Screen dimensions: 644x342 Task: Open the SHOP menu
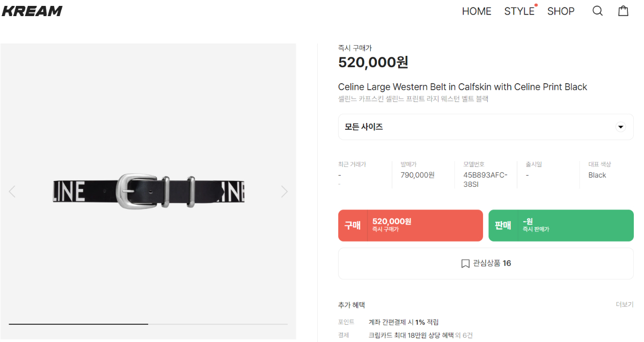tap(561, 11)
